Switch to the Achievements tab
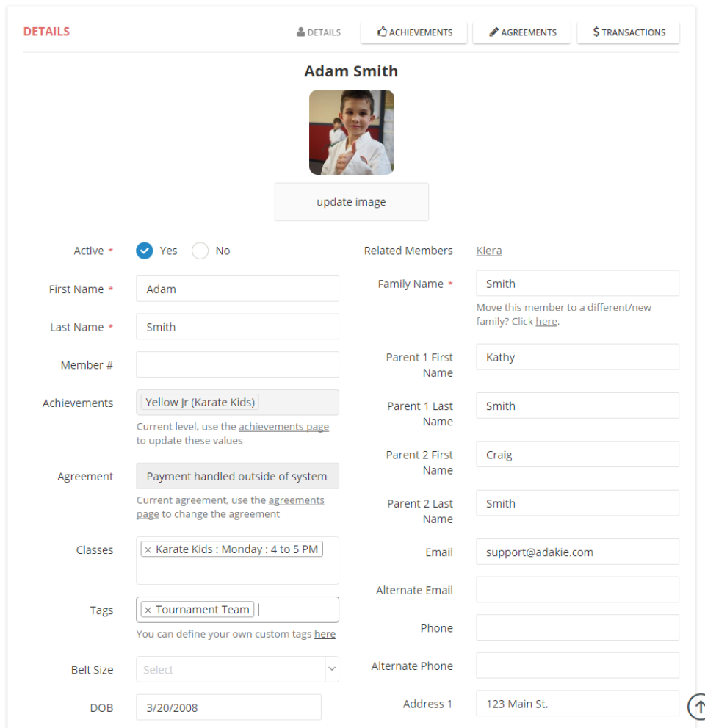The image size is (705, 728). tap(413, 32)
